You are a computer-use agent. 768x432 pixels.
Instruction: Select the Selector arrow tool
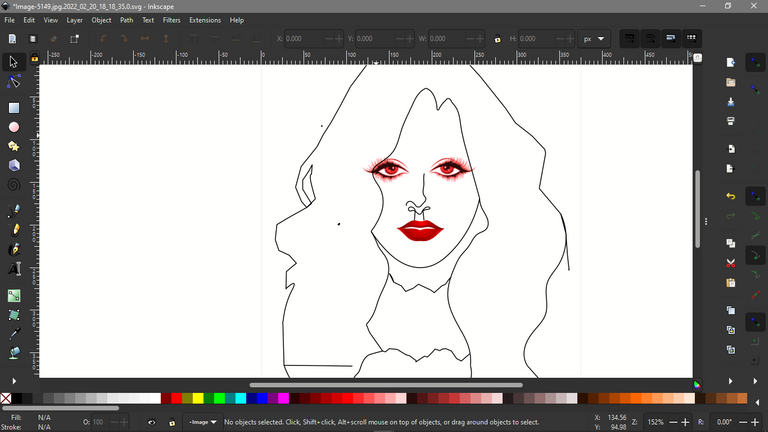pyautogui.click(x=13, y=62)
